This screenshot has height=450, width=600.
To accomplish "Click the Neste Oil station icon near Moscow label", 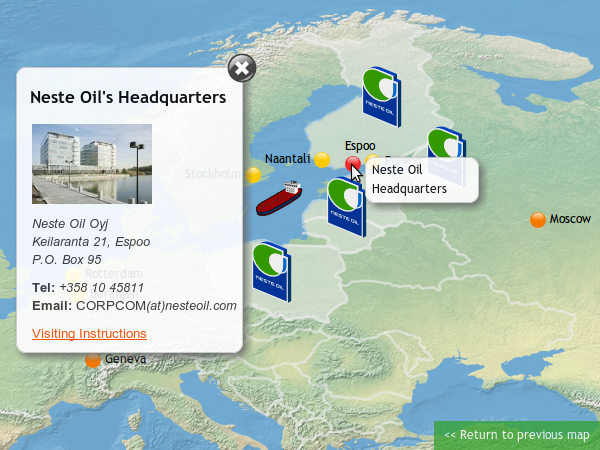I will pos(446,157).
